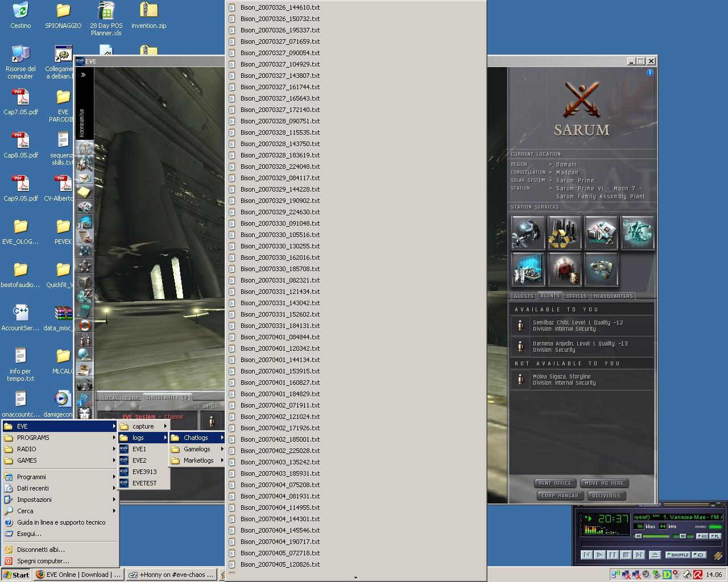Screen dimensions: 728x582
Task: Click the Move HQ Here button
Action: [603, 483]
